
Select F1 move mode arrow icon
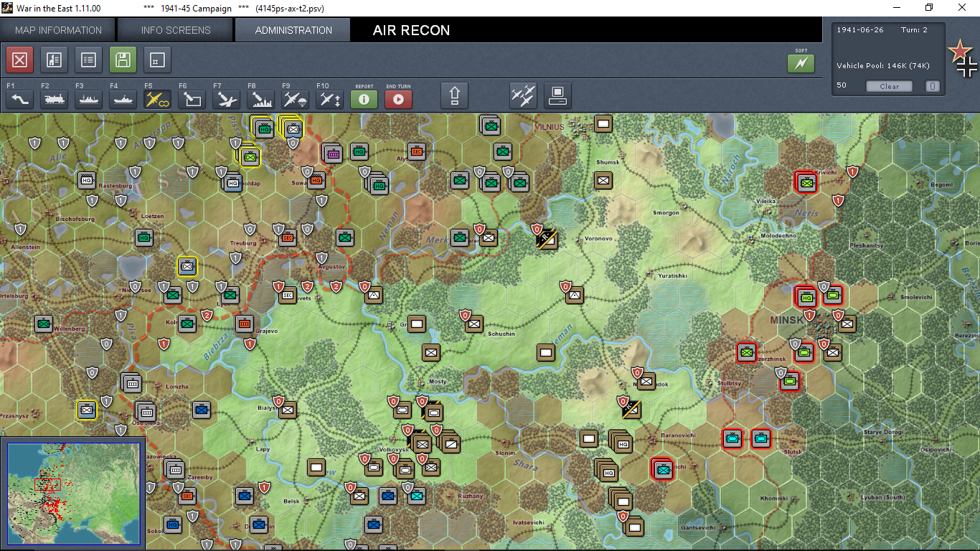point(19,99)
